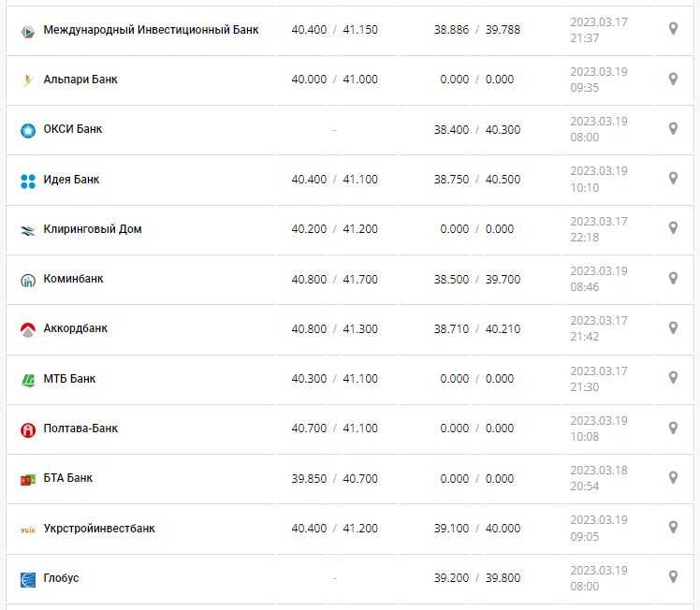Click the Идея Банк name link
The width and height of the screenshot is (700, 610).
(x=71, y=180)
